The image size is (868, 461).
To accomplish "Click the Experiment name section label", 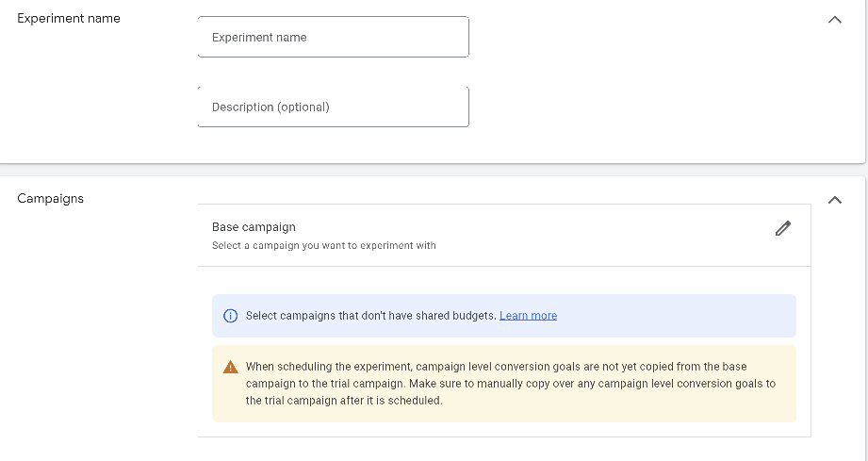I will click(x=69, y=19).
